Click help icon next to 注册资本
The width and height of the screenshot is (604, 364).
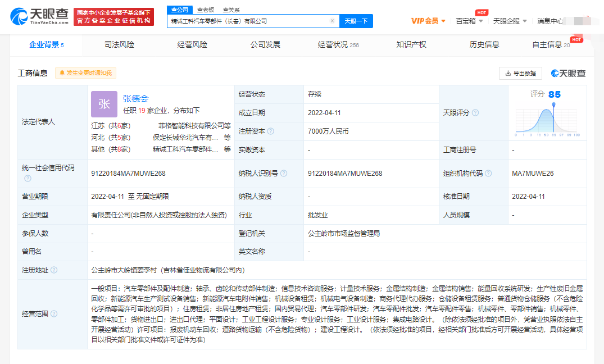pos(271,131)
